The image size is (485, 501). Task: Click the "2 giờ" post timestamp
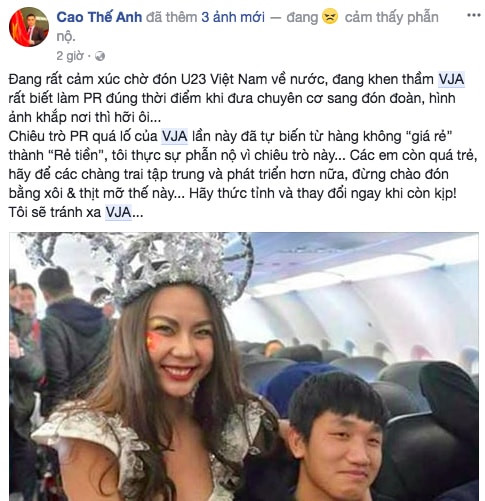(x=70, y=56)
